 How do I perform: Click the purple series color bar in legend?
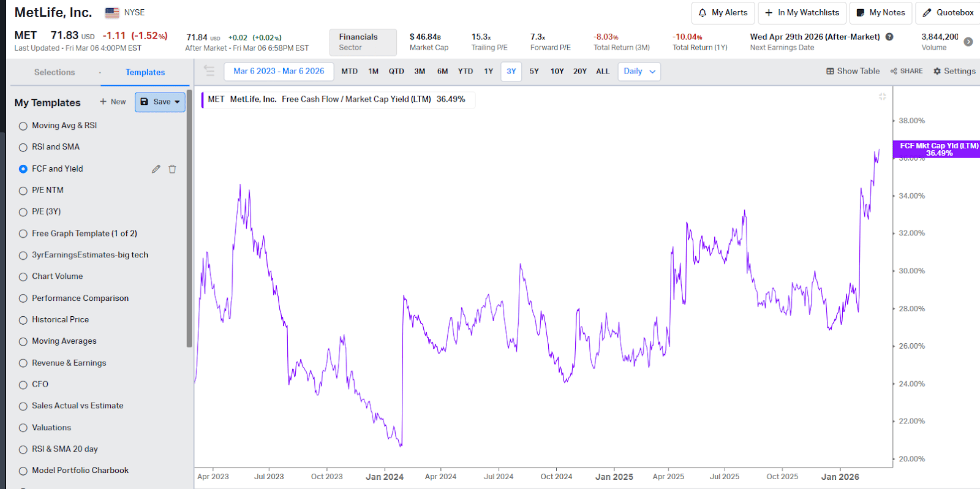pyautogui.click(x=203, y=99)
